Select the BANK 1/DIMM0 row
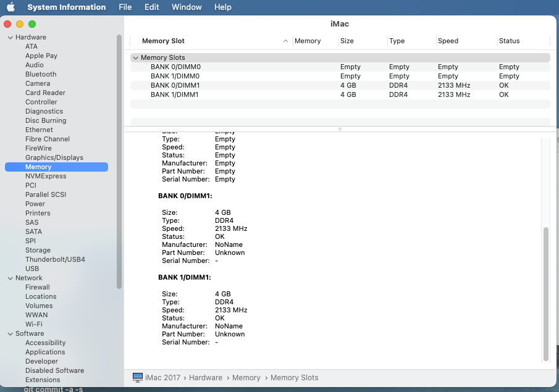Viewport: 559px width, 392px height. pos(340,77)
